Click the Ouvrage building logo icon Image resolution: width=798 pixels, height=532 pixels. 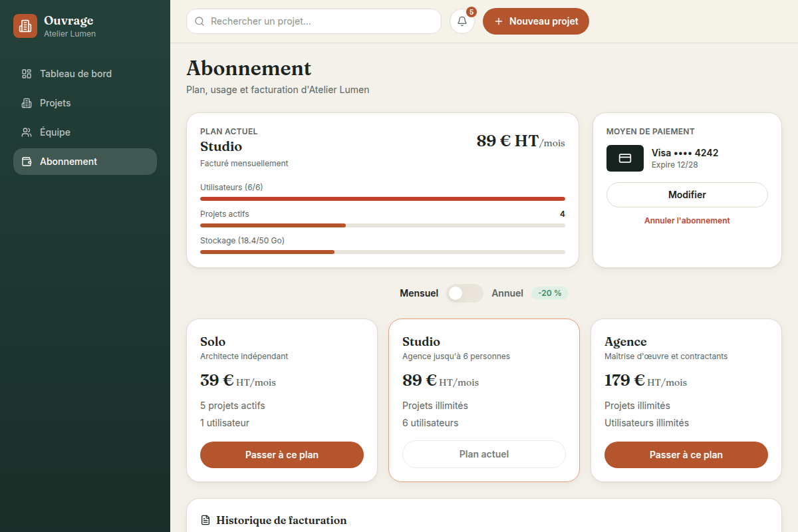[x=25, y=26]
